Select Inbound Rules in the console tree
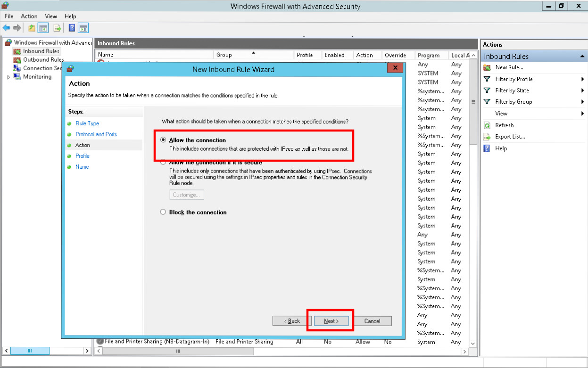 [41, 51]
